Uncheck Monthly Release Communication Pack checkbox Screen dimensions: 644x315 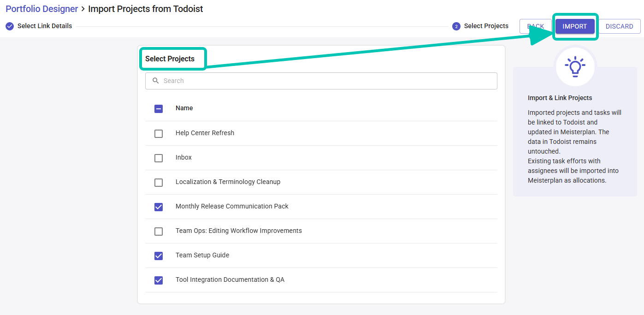click(159, 207)
